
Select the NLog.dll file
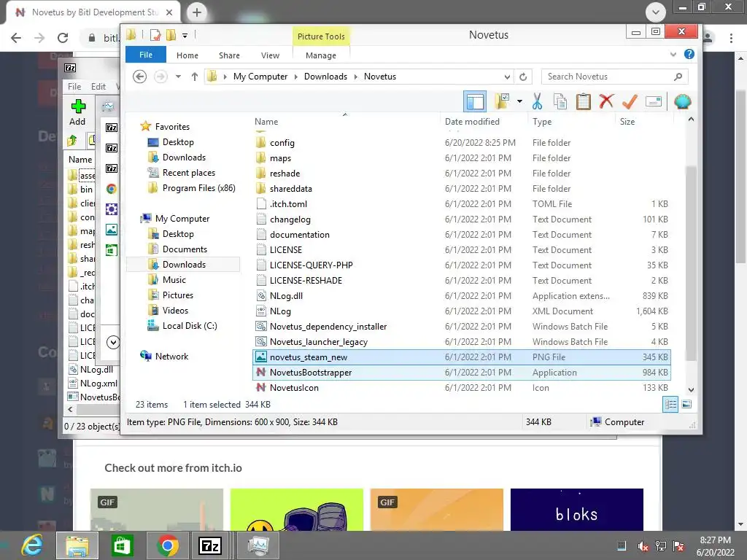462,296
